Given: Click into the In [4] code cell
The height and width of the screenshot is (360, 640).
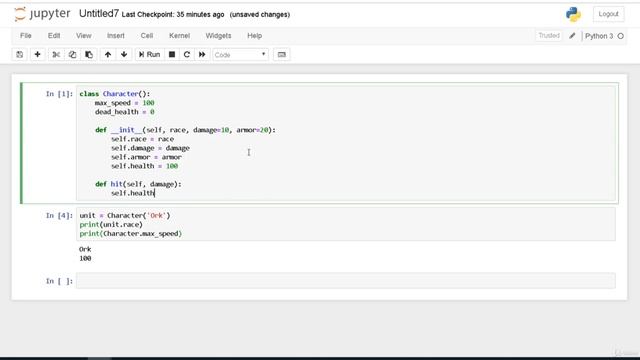Looking at the screenshot, I should pos(346,224).
